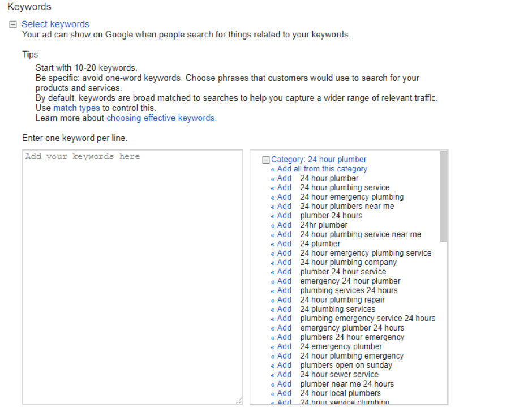Open the match types link

click(x=76, y=108)
